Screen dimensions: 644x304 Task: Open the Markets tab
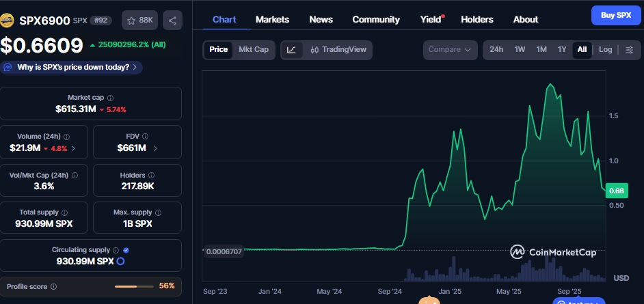pos(272,19)
